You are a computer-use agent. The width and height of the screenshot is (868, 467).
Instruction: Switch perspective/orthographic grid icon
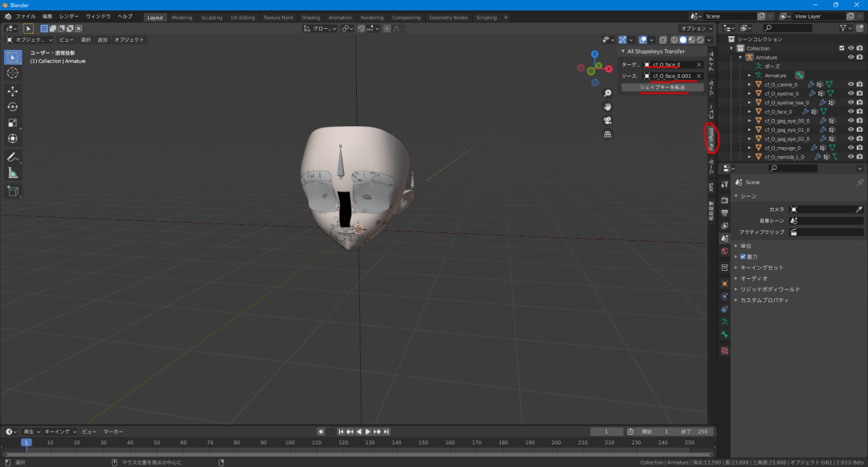pos(608,134)
